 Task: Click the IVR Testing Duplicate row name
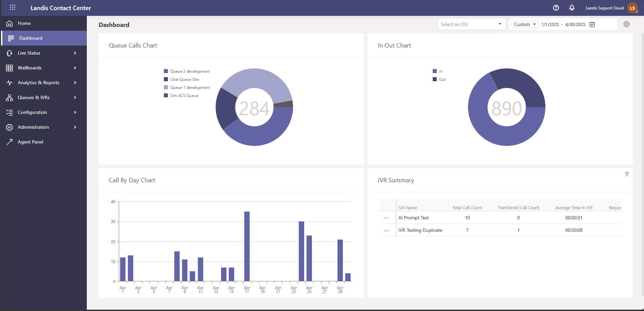[x=420, y=230]
